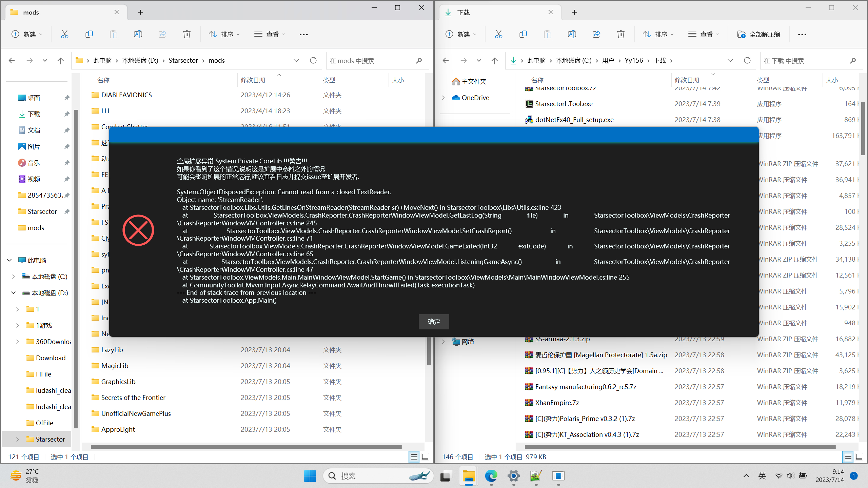Refresh the mods folder view

313,60
